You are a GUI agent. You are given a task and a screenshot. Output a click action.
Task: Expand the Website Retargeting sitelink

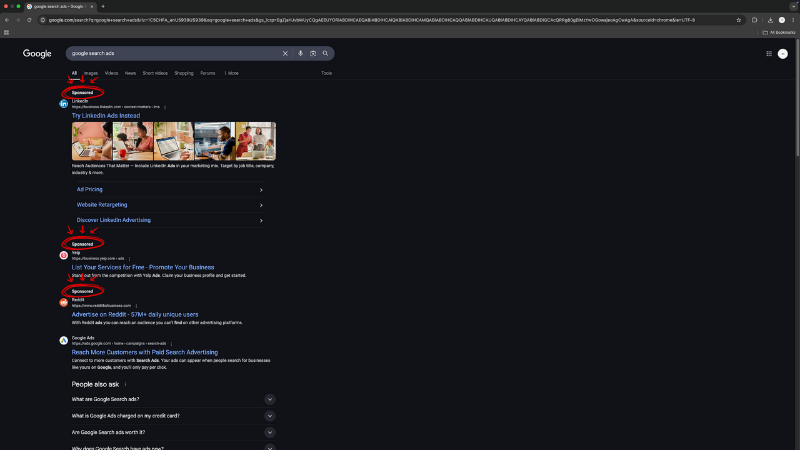(x=170, y=205)
